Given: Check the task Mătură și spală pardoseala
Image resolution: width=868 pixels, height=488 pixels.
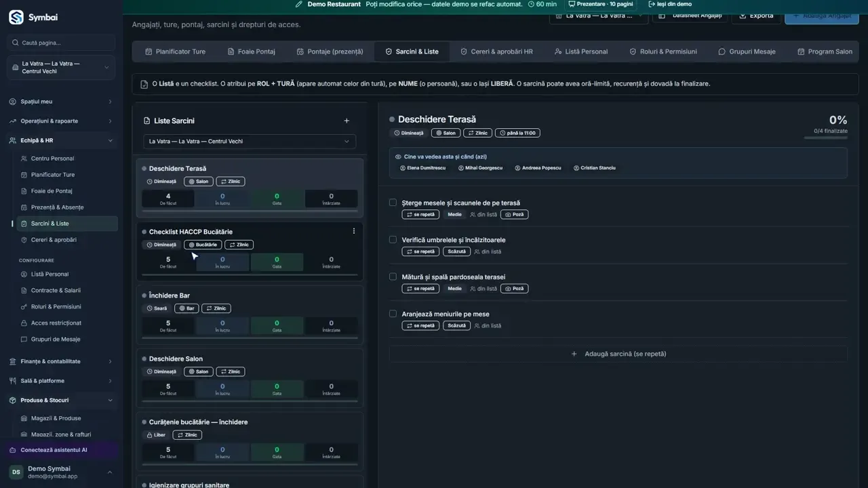Looking at the screenshot, I should [393, 277].
